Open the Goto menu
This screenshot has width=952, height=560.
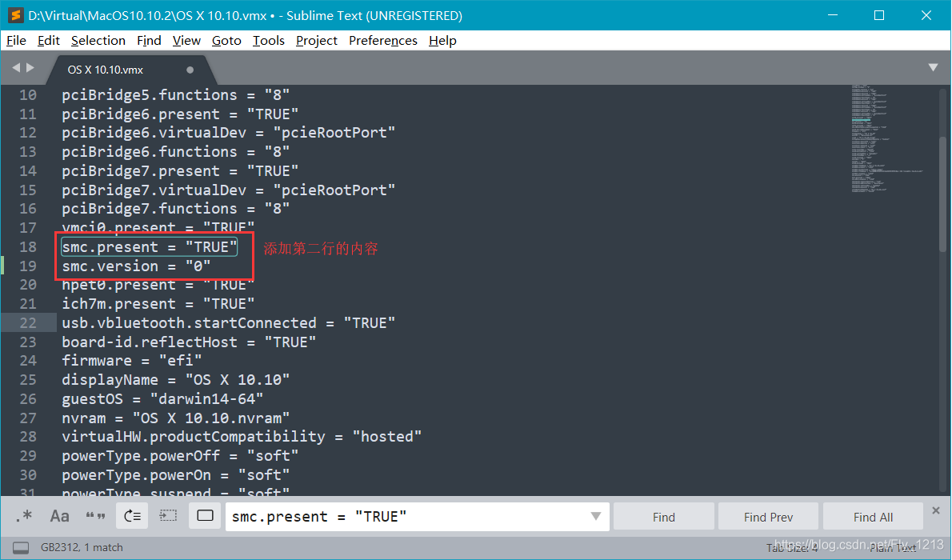pos(226,41)
